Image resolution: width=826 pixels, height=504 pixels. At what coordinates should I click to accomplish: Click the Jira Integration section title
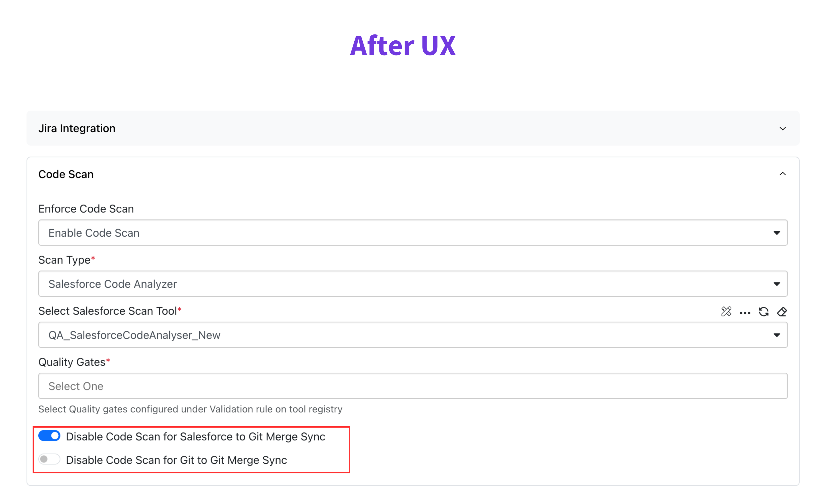pyautogui.click(x=77, y=128)
